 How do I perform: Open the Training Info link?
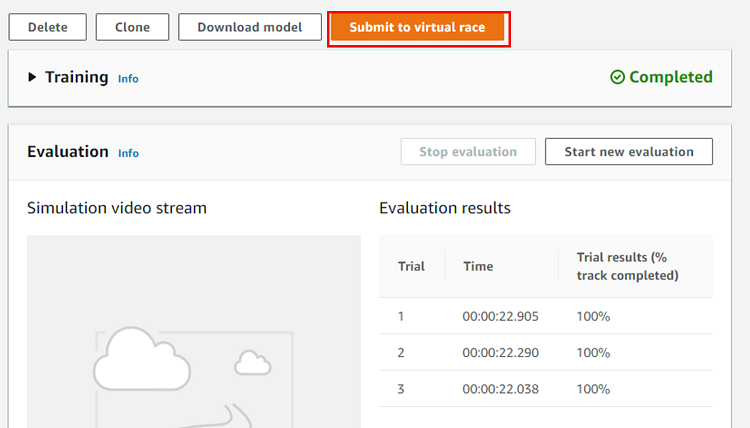point(128,78)
